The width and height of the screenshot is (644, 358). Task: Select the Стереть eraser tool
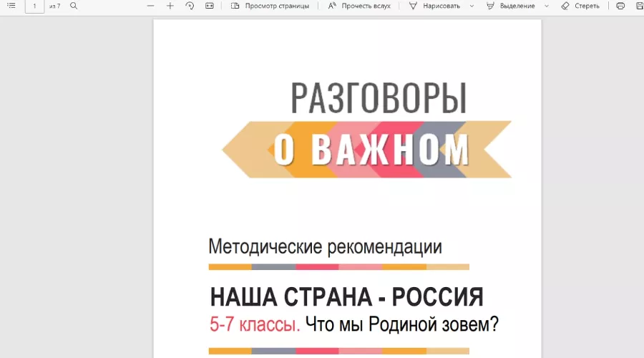[x=580, y=6]
